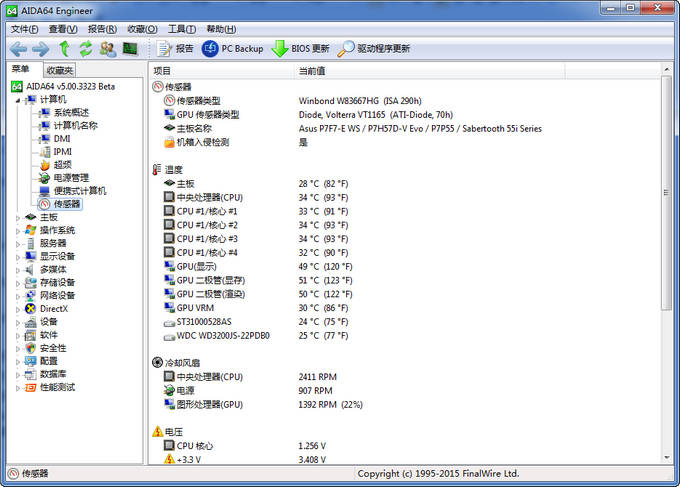Image resolution: width=680 pixels, height=487 pixels.
Task: Click 驱动程序更新 driver update button
Action: point(373,49)
